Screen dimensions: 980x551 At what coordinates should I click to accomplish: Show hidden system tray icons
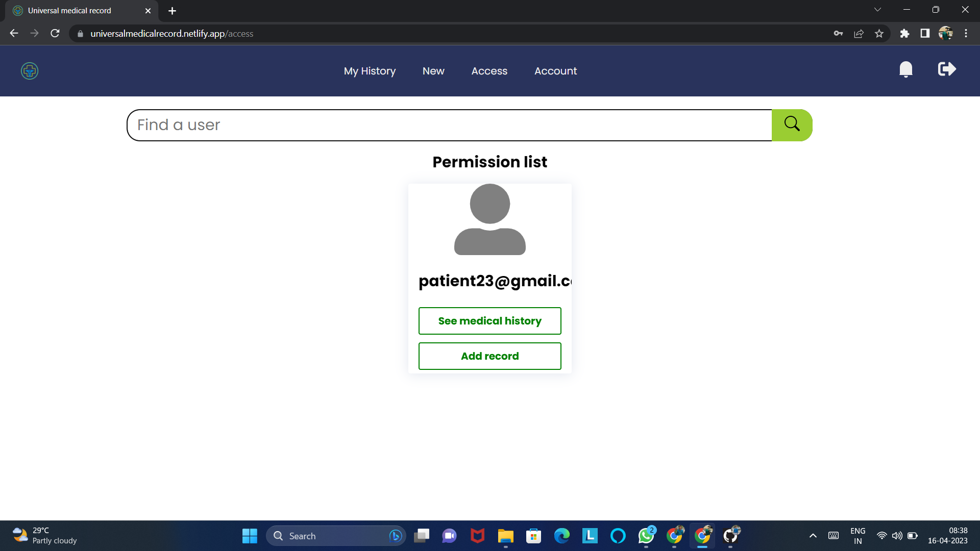click(x=813, y=536)
